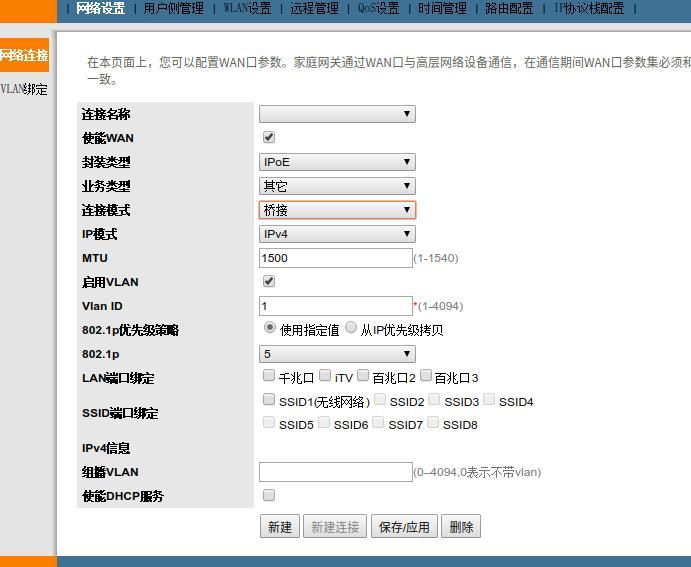Check the 千兆口 LAN port box
This screenshot has width=691, height=567.
268,376
